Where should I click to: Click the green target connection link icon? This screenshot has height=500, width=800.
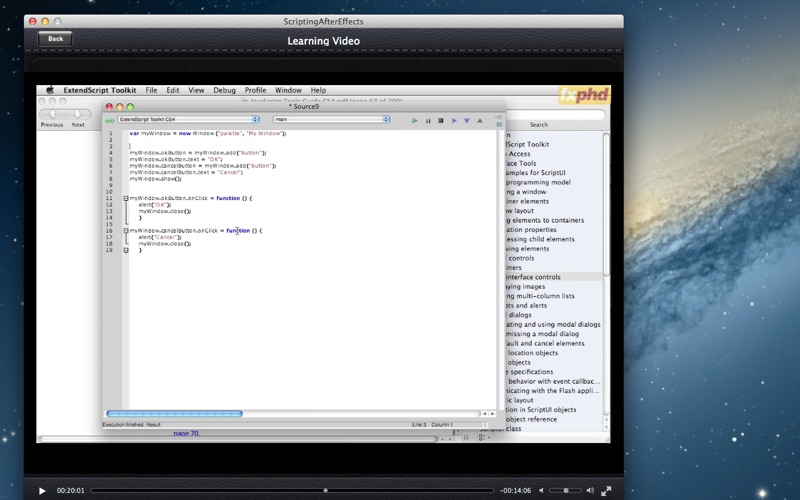(x=109, y=120)
